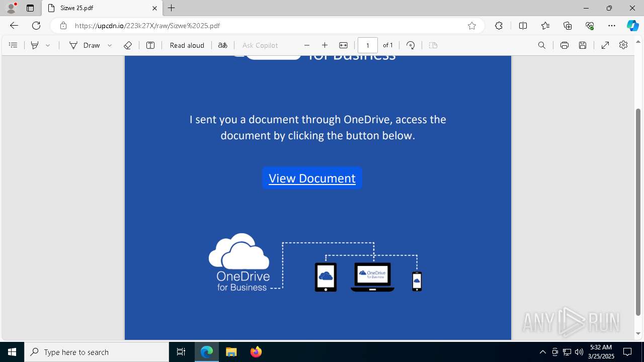This screenshot has width=644, height=362.
Task: Select the PDF highlight tool
Action: pyautogui.click(x=35, y=45)
